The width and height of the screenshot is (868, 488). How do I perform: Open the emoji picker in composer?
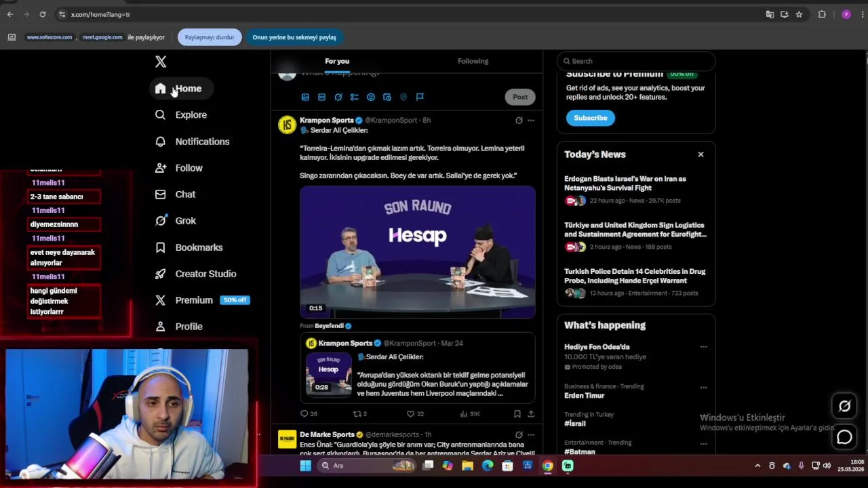pos(370,97)
